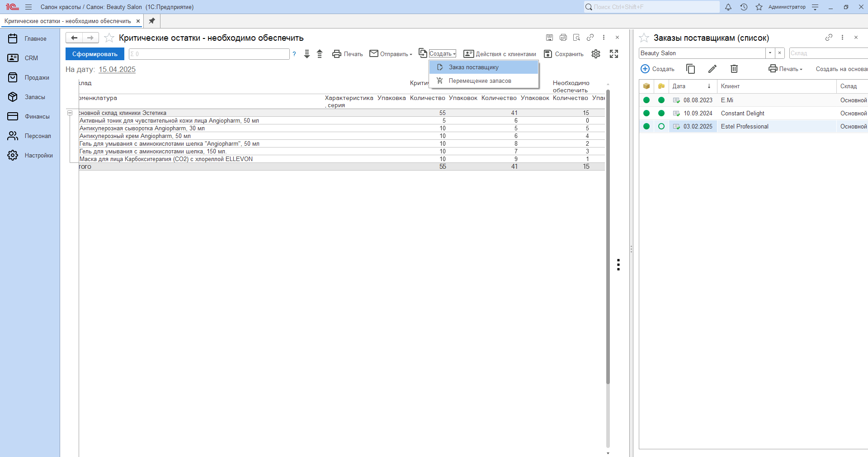Add report Критические остатки to favorites star

point(109,38)
